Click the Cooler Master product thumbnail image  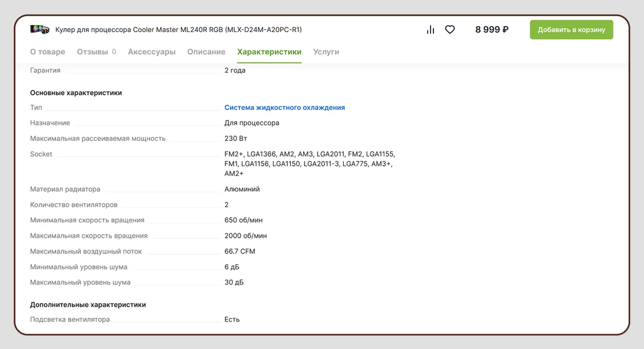[x=40, y=30]
